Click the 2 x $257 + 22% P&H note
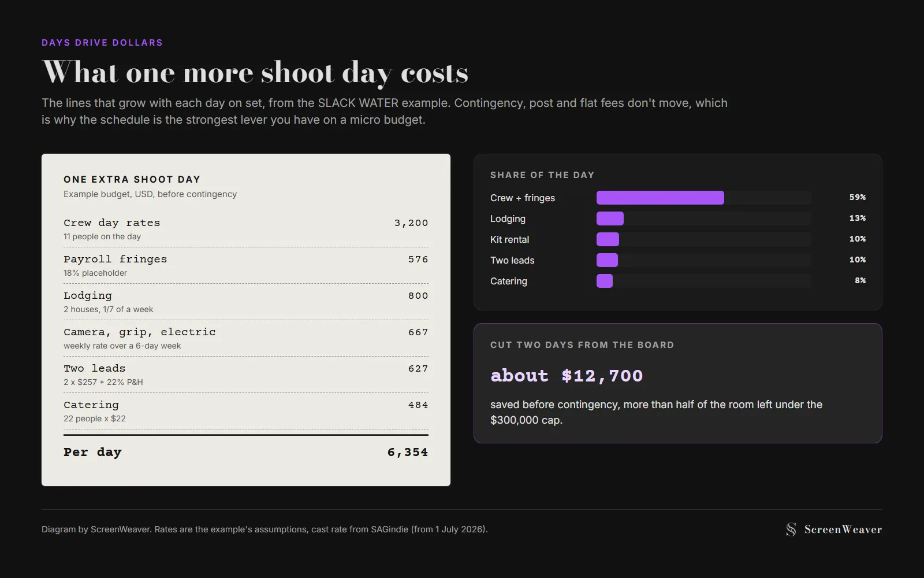Screen dimensions: 924x578 103,382
